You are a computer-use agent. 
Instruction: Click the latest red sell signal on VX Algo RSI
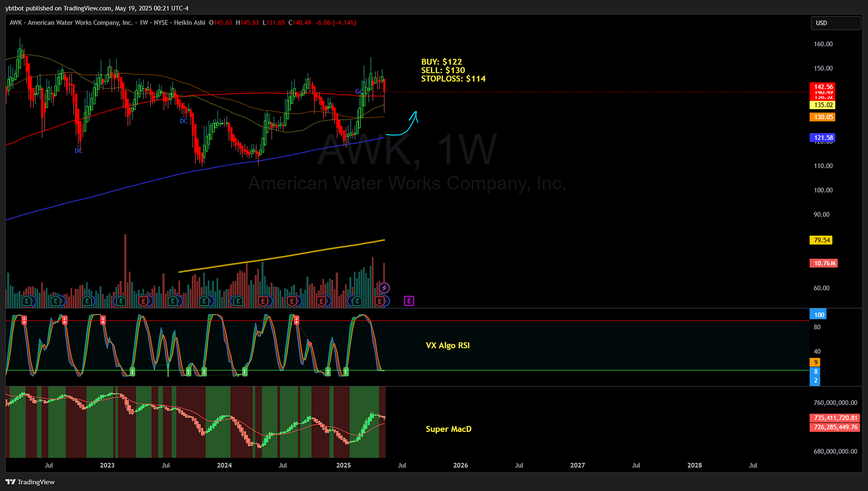click(x=296, y=320)
